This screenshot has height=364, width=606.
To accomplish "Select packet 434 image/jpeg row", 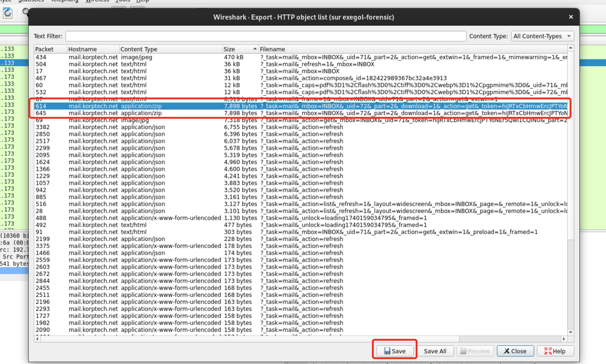I will pyautogui.click(x=301, y=57).
